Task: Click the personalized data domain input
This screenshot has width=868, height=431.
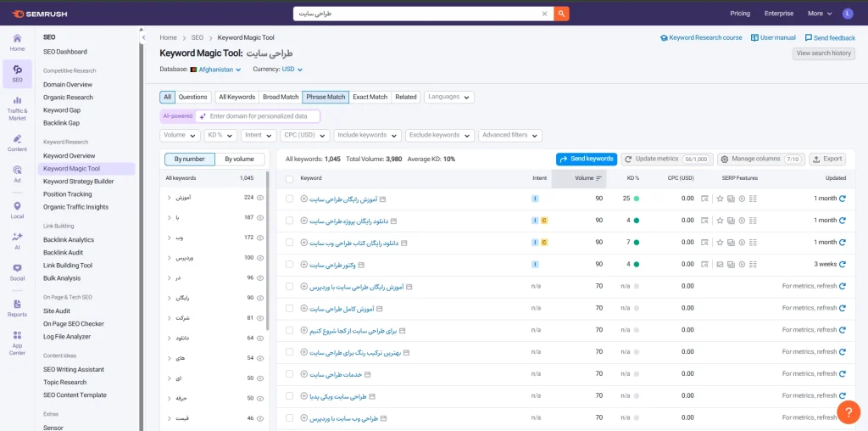Action: 258,116
